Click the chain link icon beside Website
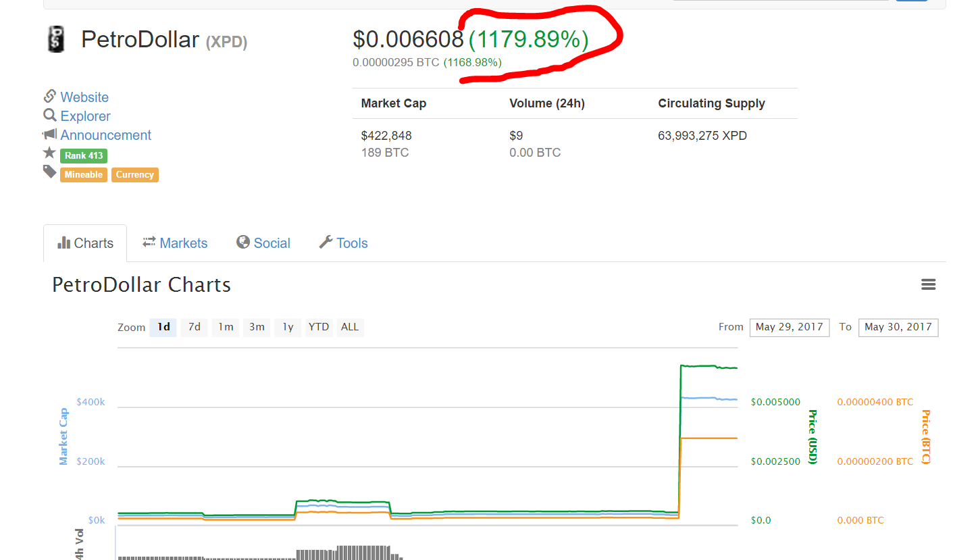953x560 pixels. point(49,97)
